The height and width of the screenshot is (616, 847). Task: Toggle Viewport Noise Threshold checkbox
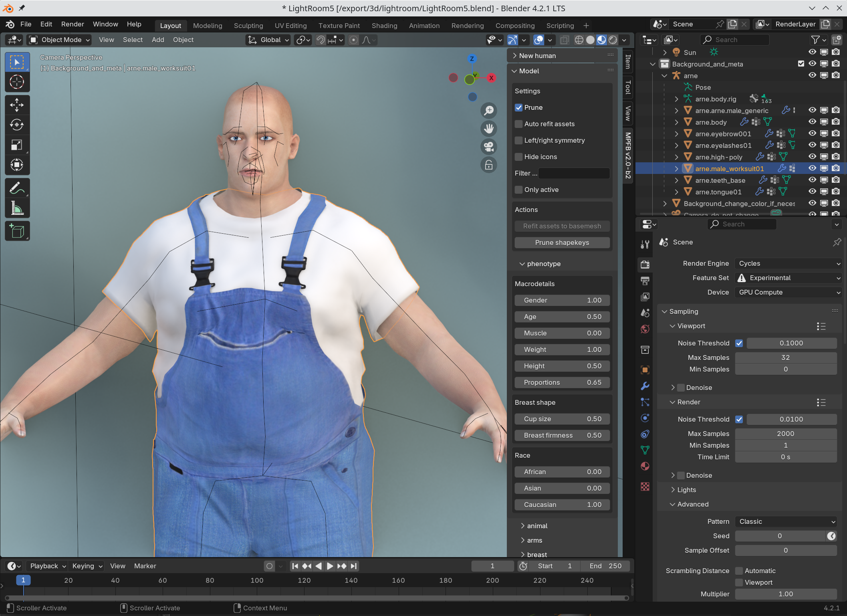[739, 343]
